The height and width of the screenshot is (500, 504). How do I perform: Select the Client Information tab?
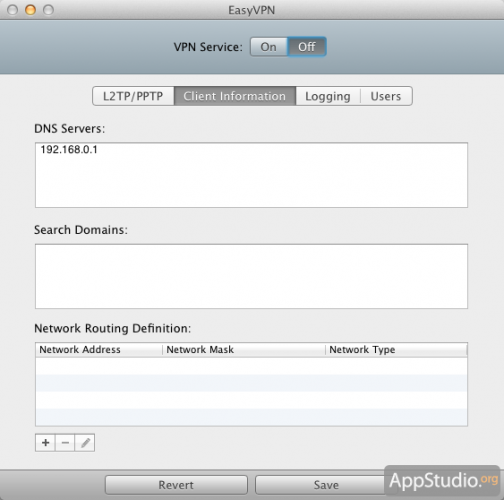click(235, 96)
